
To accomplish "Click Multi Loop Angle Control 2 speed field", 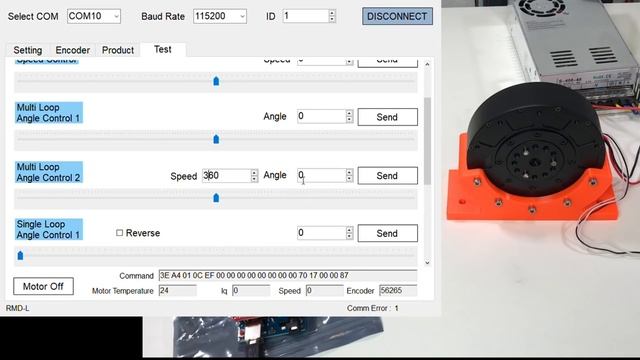I will (226, 176).
